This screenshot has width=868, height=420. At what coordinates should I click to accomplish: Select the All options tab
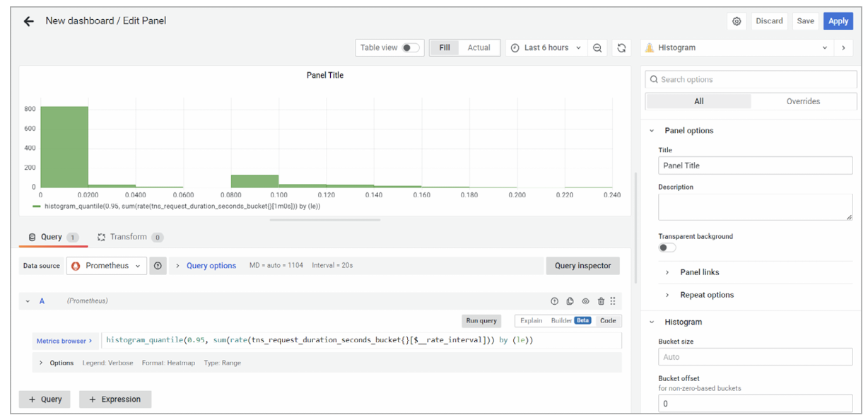[698, 101]
